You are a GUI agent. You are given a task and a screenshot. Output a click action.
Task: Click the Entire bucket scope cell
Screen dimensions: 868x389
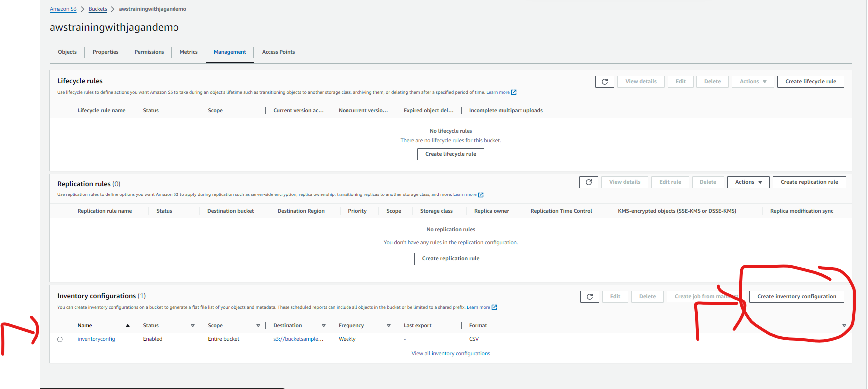223,339
